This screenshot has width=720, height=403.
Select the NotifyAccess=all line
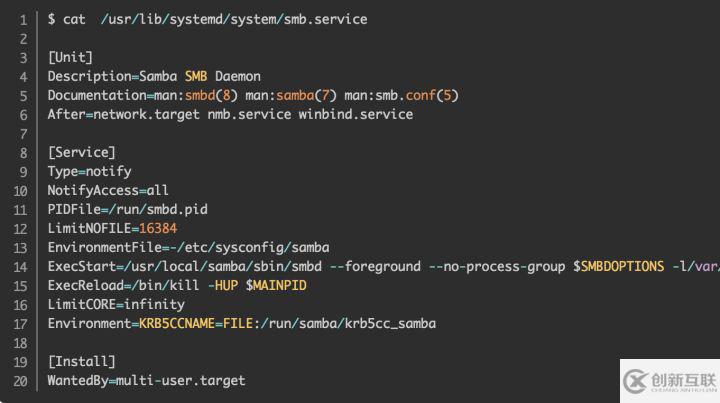[x=108, y=190]
